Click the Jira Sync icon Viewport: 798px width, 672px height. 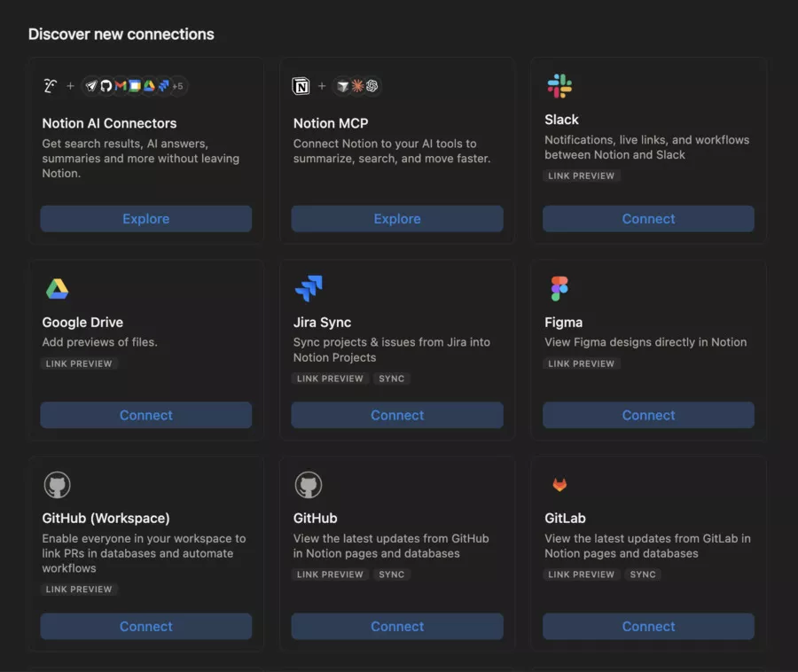point(310,287)
